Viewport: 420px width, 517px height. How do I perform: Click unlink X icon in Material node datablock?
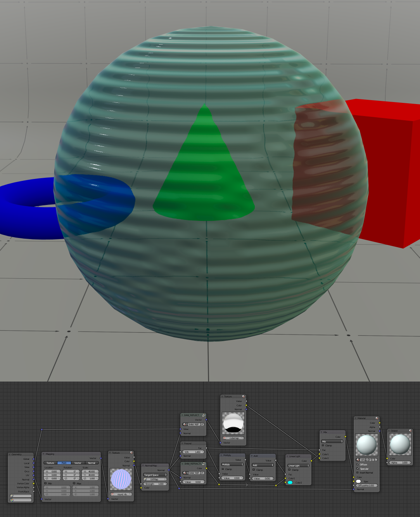[x=376, y=460]
